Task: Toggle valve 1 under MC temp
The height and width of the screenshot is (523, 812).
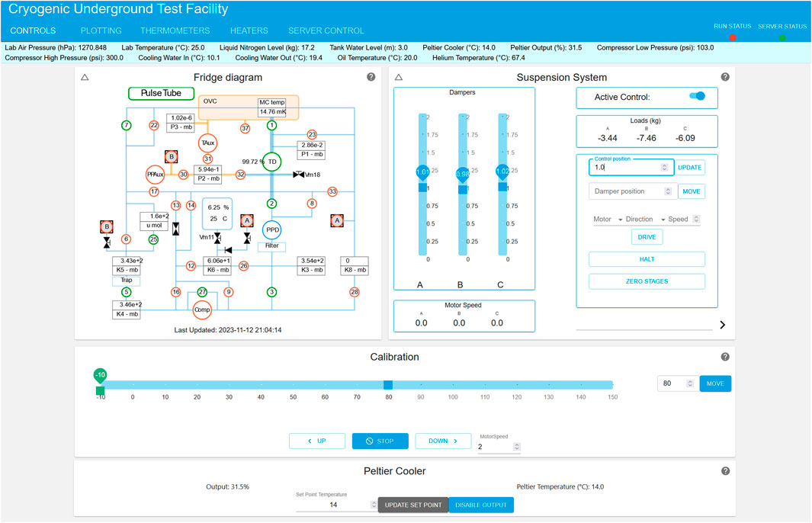Action: tap(271, 125)
